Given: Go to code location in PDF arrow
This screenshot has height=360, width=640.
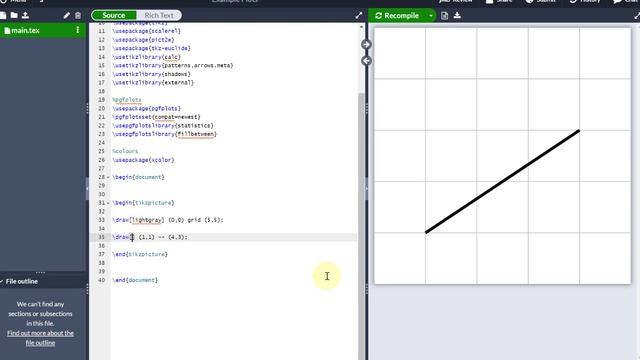Looking at the screenshot, I should pyautogui.click(x=366, y=44).
